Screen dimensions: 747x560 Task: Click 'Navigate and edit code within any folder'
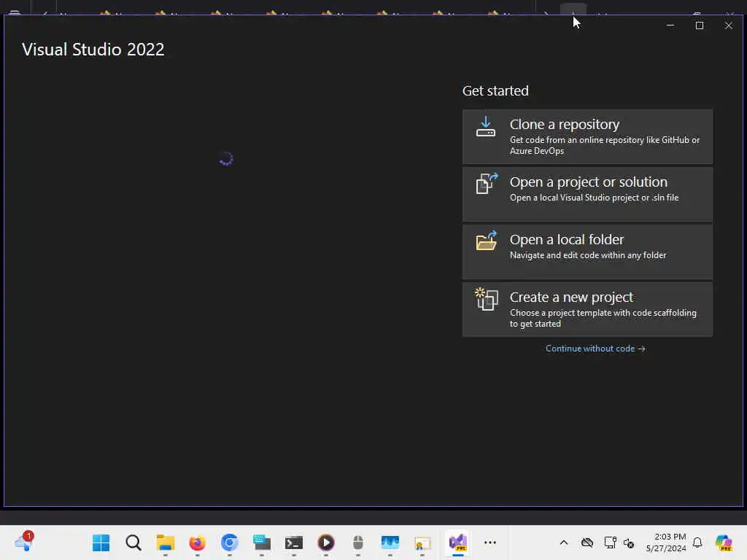(x=588, y=255)
